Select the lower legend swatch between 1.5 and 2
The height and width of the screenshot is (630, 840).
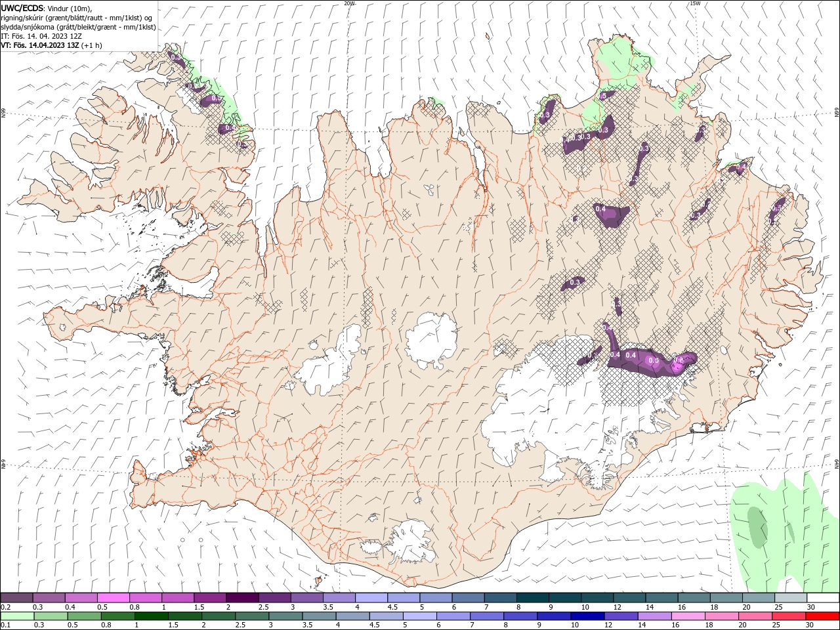click(x=184, y=616)
